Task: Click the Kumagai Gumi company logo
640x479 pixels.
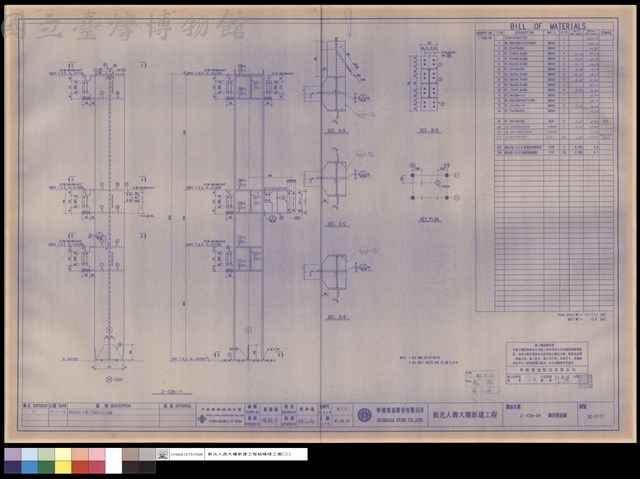Action: pos(364,415)
